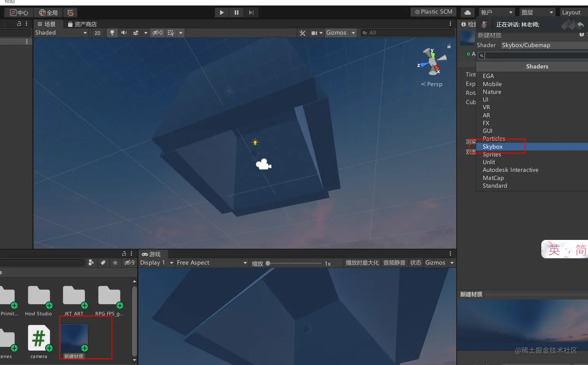Toggle the scene grid visibility icon
The height and width of the screenshot is (365, 588).
click(x=171, y=33)
